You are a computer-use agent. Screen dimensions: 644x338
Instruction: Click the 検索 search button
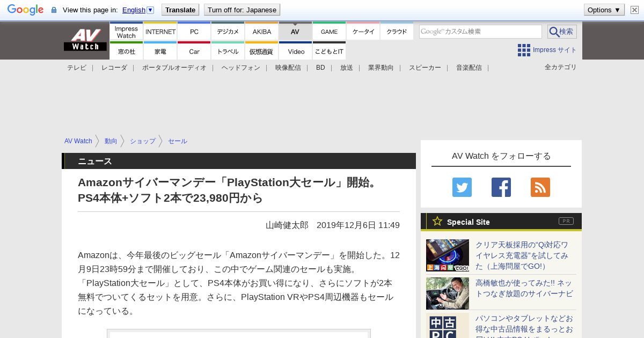pyautogui.click(x=562, y=32)
